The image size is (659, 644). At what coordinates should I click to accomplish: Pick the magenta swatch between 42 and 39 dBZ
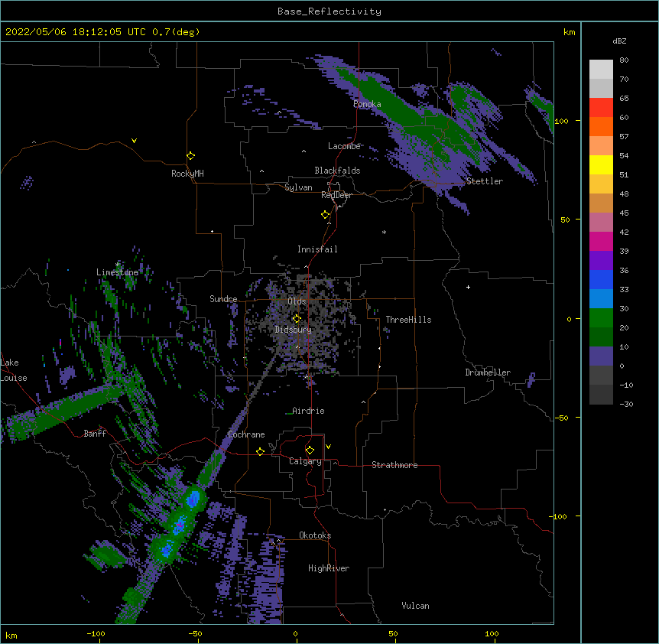pos(601,242)
